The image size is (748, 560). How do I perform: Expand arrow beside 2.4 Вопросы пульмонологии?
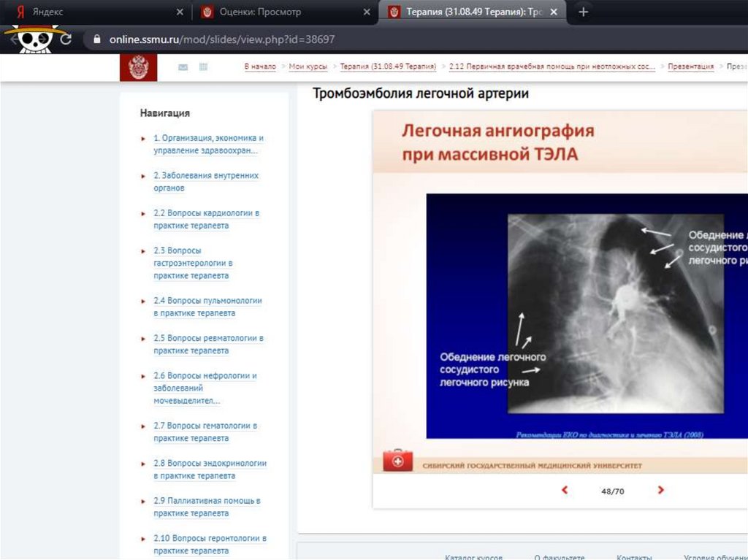(x=143, y=302)
